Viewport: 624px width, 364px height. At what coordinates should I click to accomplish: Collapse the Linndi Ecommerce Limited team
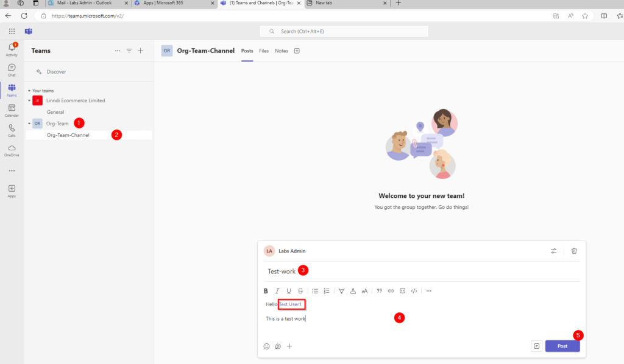pyautogui.click(x=29, y=100)
